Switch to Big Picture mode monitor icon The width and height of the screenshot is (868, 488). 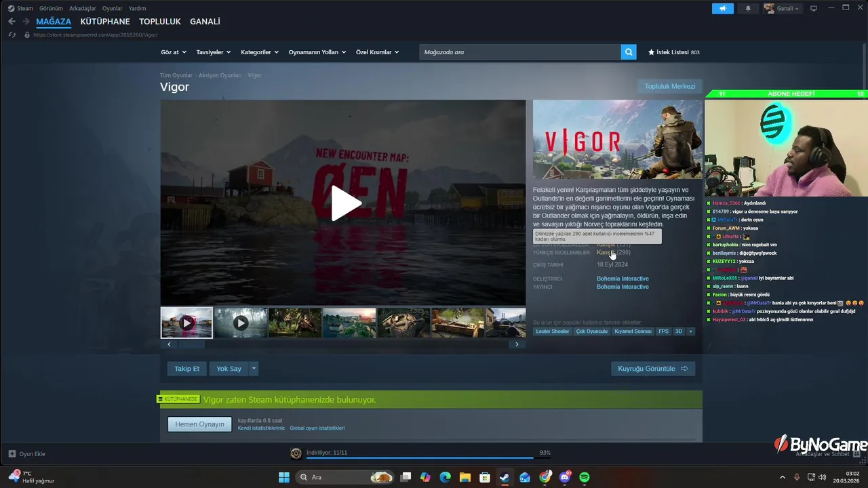coord(814,8)
